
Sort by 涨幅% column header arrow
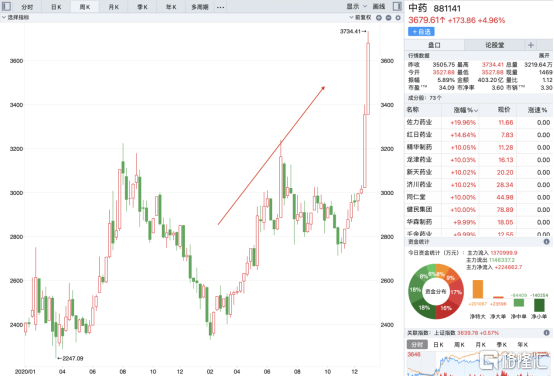coord(476,111)
